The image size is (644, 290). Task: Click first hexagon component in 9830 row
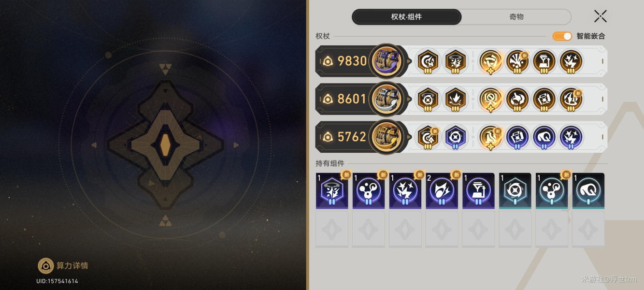428,61
